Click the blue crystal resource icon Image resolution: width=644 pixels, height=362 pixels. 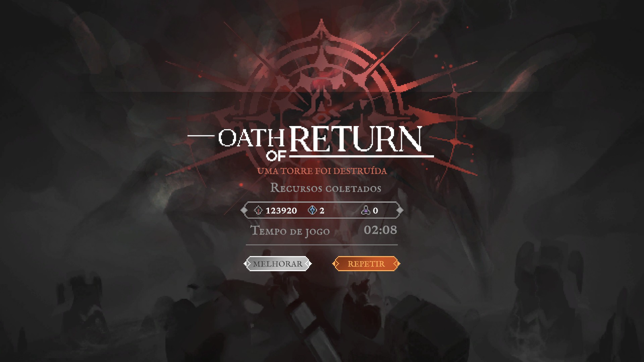click(312, 210)
